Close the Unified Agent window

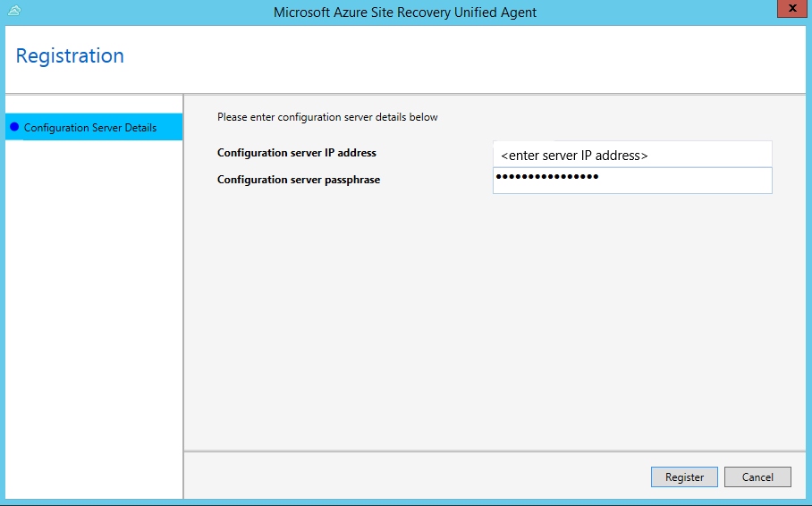click(x=791, y=9)
